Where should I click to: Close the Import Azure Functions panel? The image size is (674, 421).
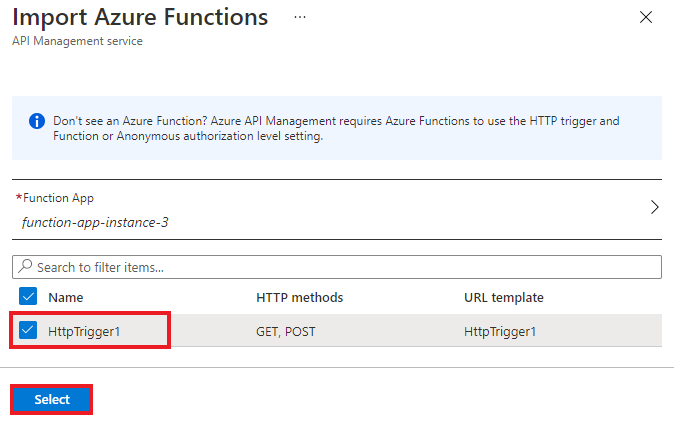pyautogui.click(x=646, y=17)
